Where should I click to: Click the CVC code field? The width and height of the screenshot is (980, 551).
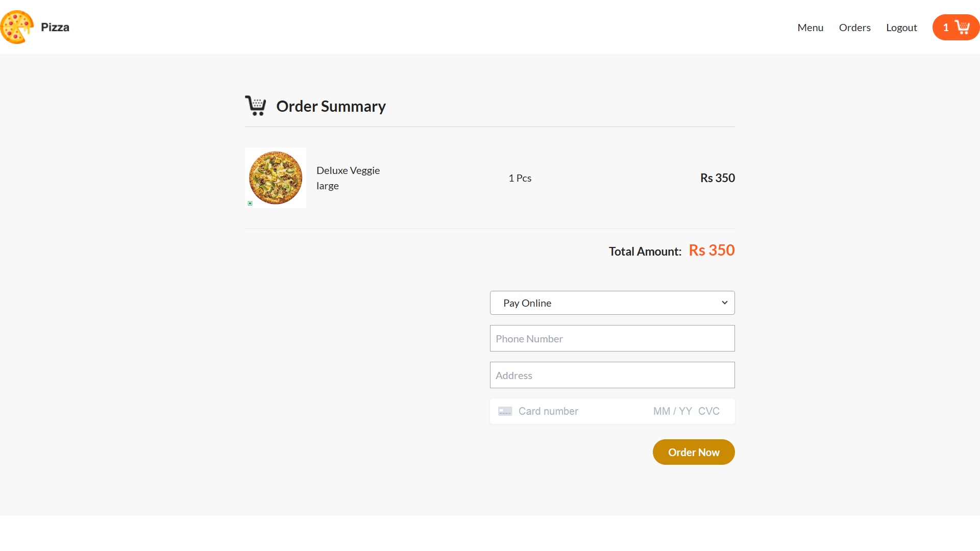click(x=709, y=411)
